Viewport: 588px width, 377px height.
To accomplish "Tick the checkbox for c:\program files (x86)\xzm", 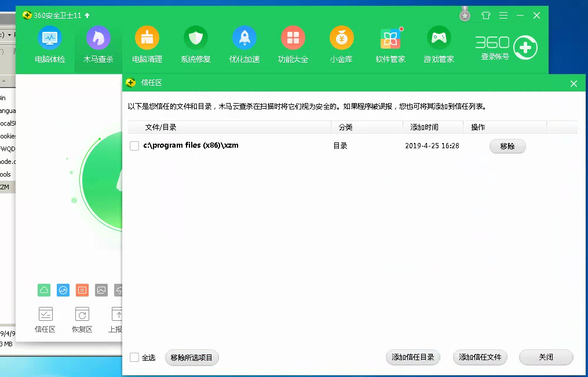I will (134, 146).
